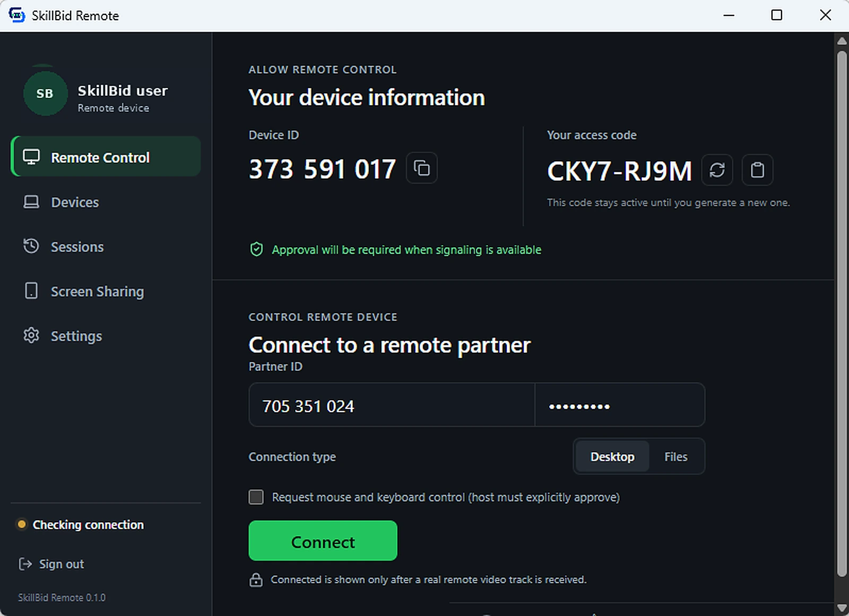Image resolution: width=849 pixels, height=616 pixels.
Task: Select the Desktop connection type
Action: [612, 457]
